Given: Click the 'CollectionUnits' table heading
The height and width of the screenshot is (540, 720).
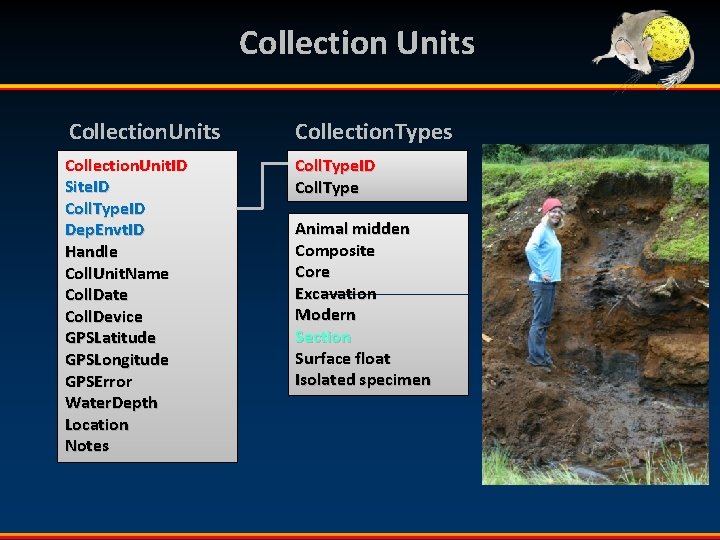Looking at the screenshot, I should click(145, 132).
